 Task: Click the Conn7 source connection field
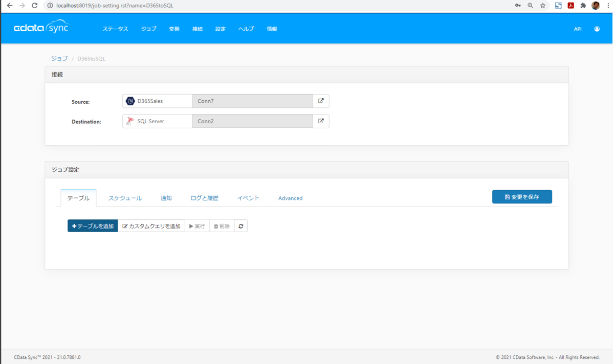coord(252,101)
